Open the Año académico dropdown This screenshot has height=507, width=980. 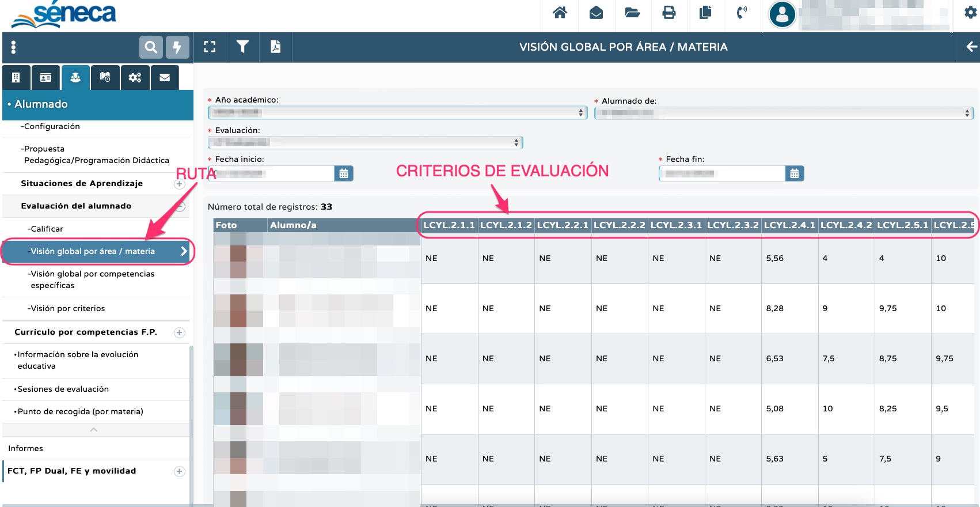click(x=397, y=113)
